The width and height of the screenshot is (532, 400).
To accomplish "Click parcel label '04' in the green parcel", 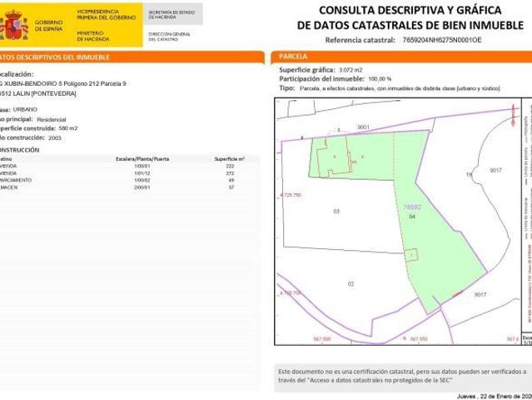I will coord(412,217).
